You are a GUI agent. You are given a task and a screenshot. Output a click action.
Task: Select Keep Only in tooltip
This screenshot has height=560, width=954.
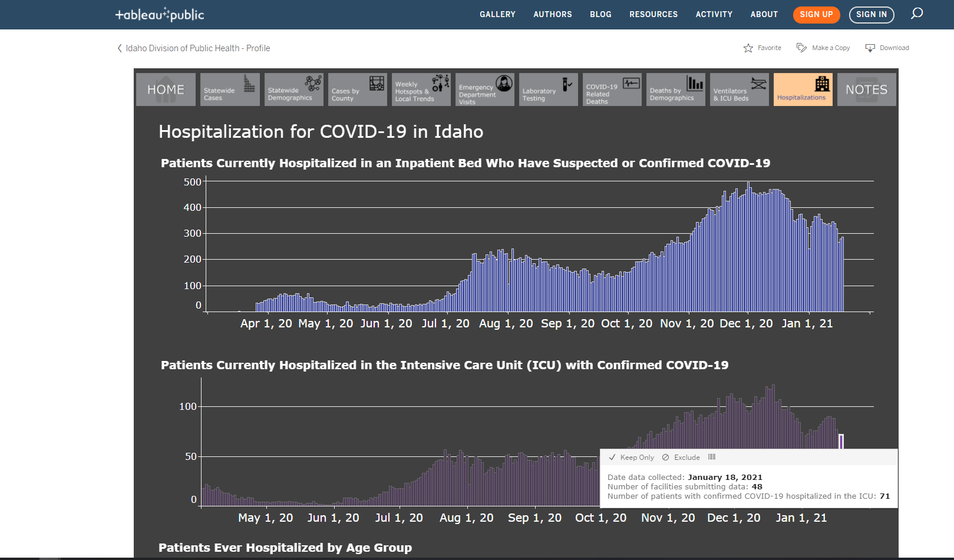point(632,458)
